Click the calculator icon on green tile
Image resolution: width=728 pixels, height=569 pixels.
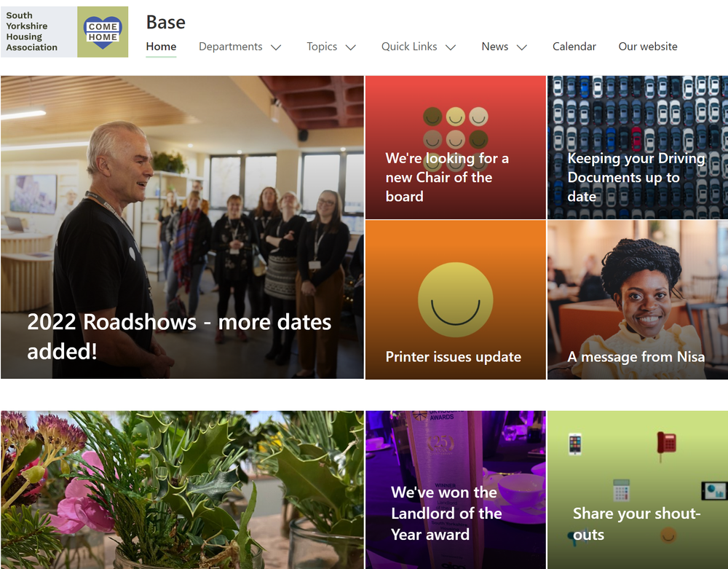coord(621,490)
